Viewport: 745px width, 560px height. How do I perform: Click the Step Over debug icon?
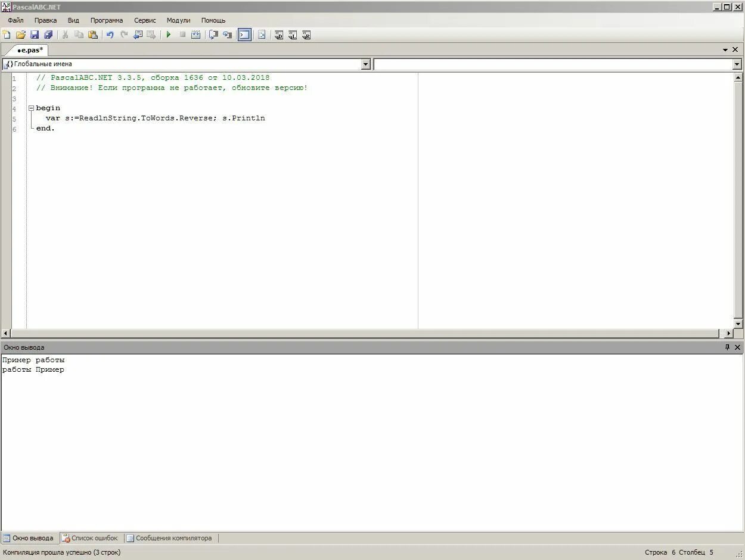213,35
